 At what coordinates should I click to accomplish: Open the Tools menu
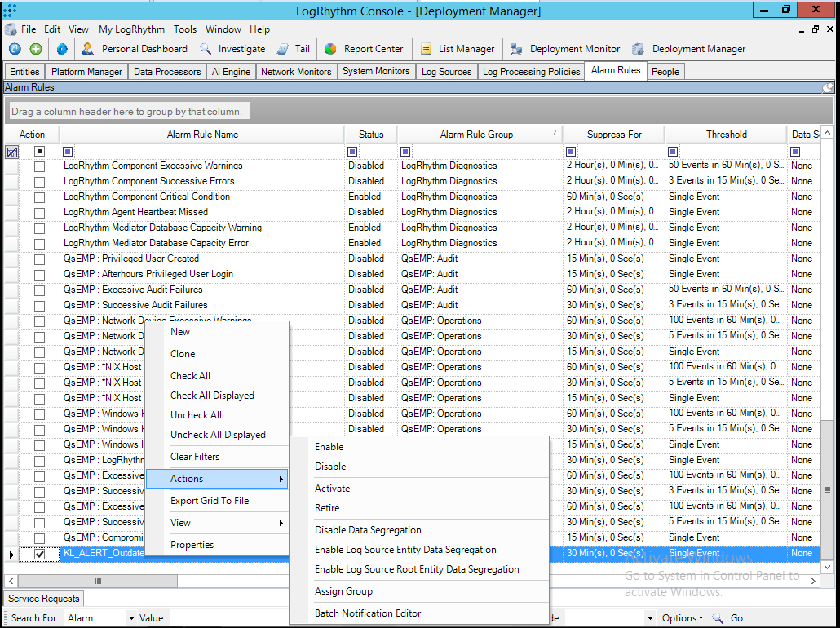tap(185, 29)
